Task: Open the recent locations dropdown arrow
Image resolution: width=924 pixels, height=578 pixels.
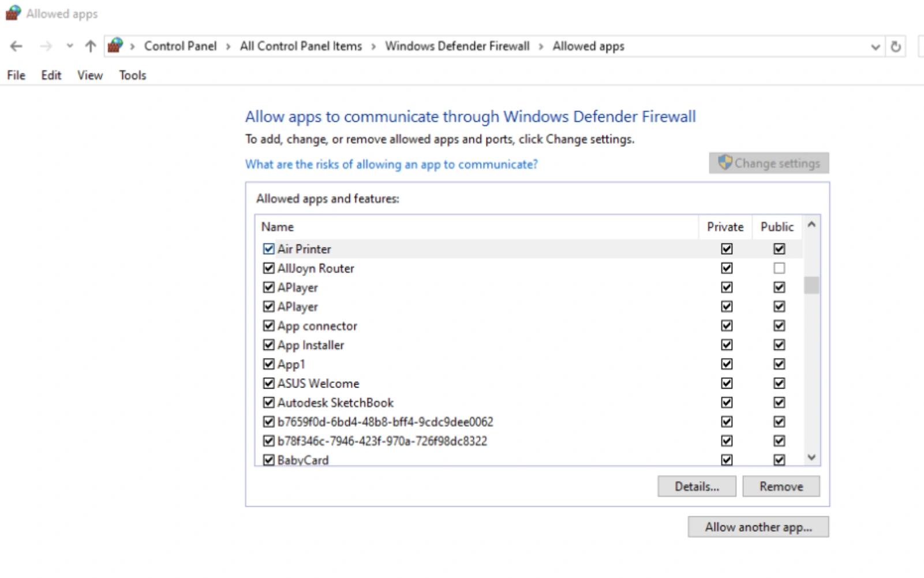Action: (x=70, y=46)
